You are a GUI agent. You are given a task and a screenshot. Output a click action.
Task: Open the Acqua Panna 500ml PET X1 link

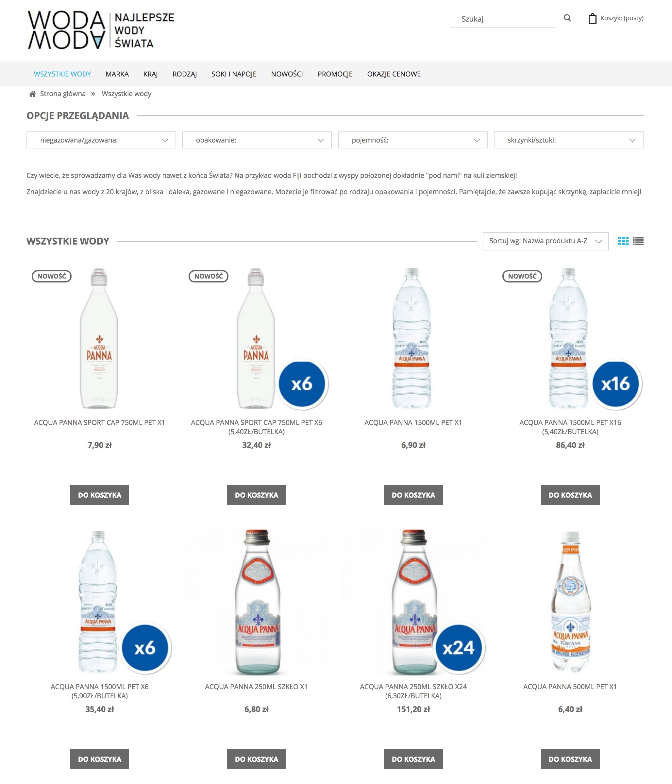tap(570, 686)
